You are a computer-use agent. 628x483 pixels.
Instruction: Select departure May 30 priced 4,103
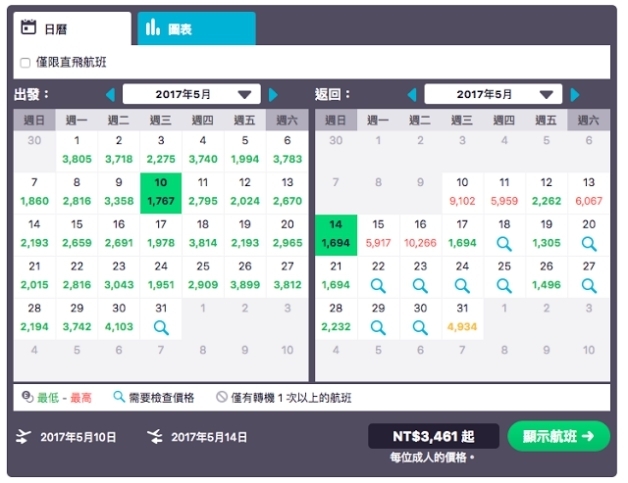click(x=119, y=319)
